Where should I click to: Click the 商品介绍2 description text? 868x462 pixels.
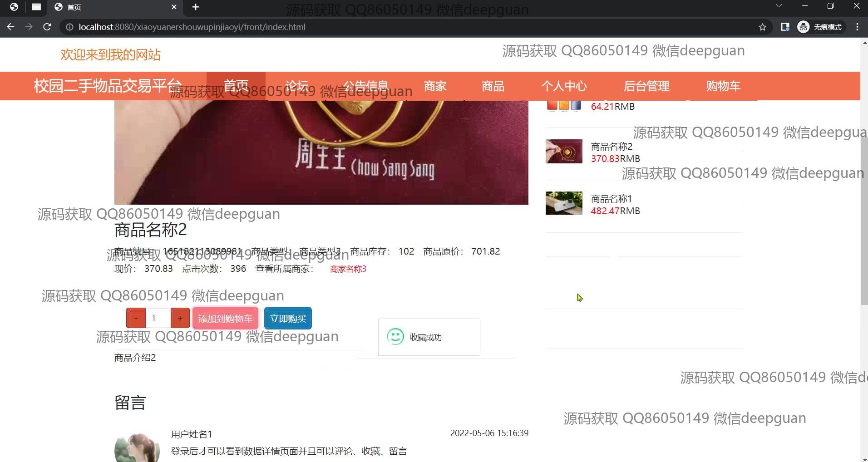coord(135,358)
